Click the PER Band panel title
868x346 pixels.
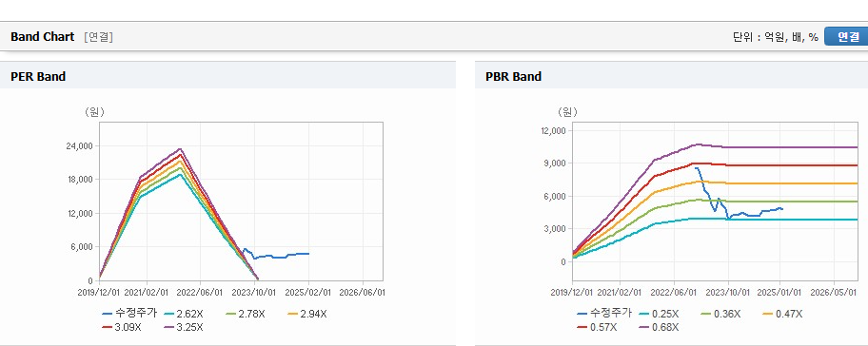(38, 76)
